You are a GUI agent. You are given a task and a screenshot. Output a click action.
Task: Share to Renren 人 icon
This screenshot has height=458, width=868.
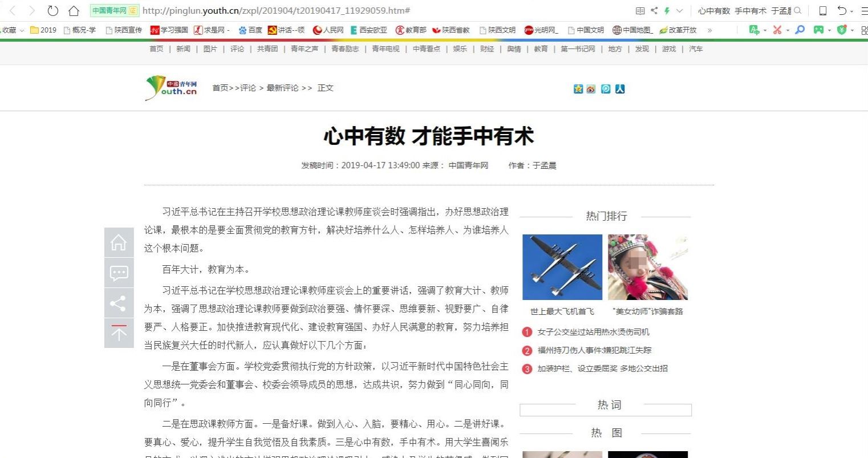tap(620, 89)
